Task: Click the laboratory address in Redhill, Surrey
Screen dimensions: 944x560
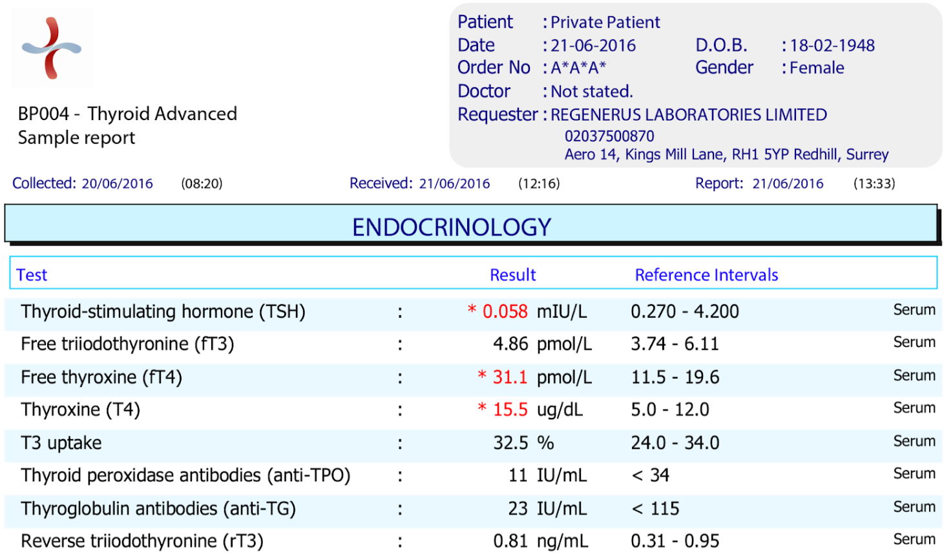Action: pyautogui.click(x=726, y=155)
